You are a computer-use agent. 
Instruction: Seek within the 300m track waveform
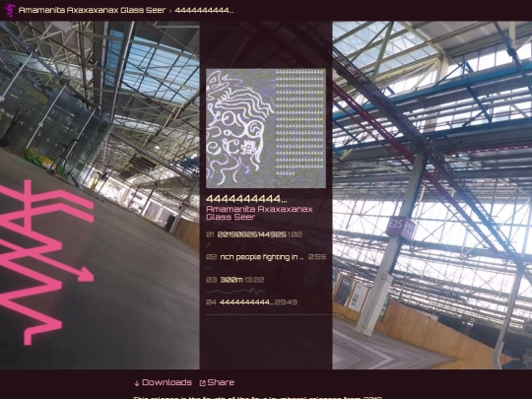(235, 291)
